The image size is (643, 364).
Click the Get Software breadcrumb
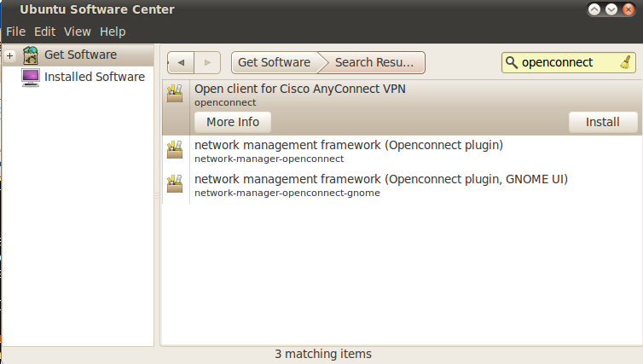coord(274,63)
